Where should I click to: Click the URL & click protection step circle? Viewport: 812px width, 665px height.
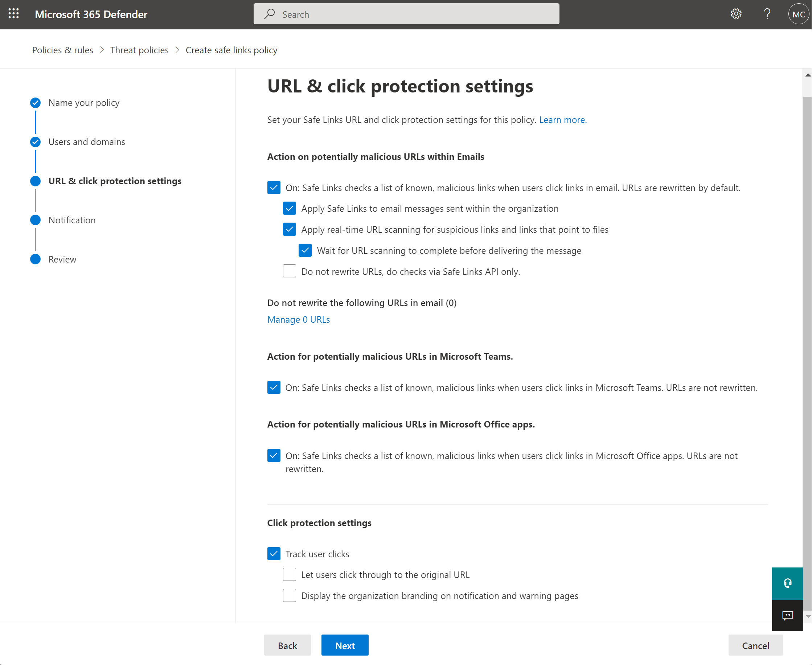(x=35, y=181)
